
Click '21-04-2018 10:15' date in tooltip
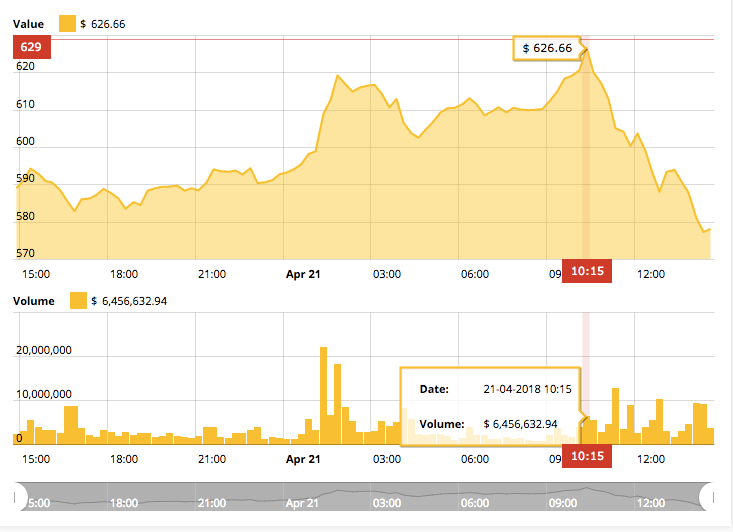coord(527,389)
